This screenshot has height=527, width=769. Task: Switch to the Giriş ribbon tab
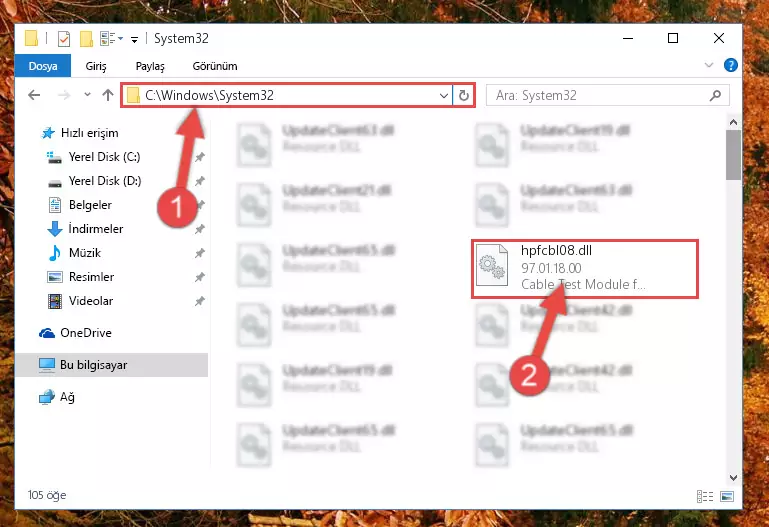[96, 66]
